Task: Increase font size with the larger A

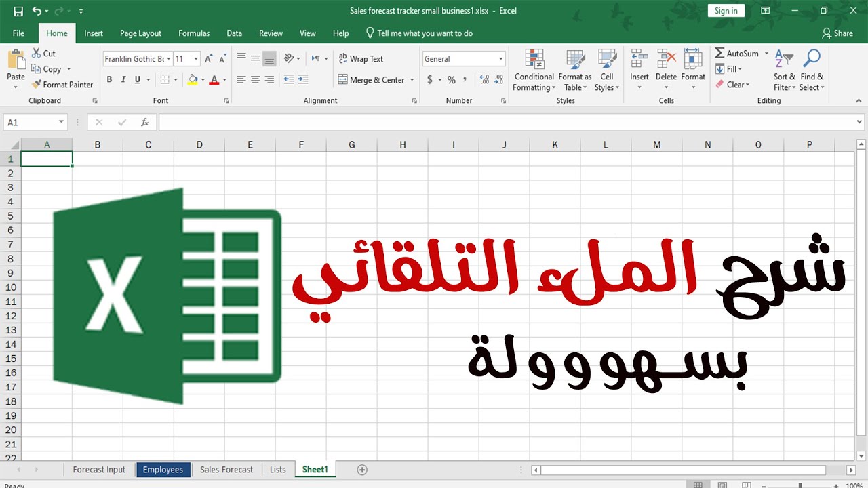Action: (x=208, y=59)
